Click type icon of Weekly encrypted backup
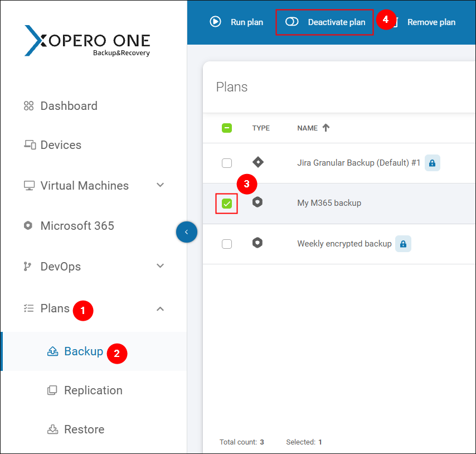 click(x=258, y=243)
